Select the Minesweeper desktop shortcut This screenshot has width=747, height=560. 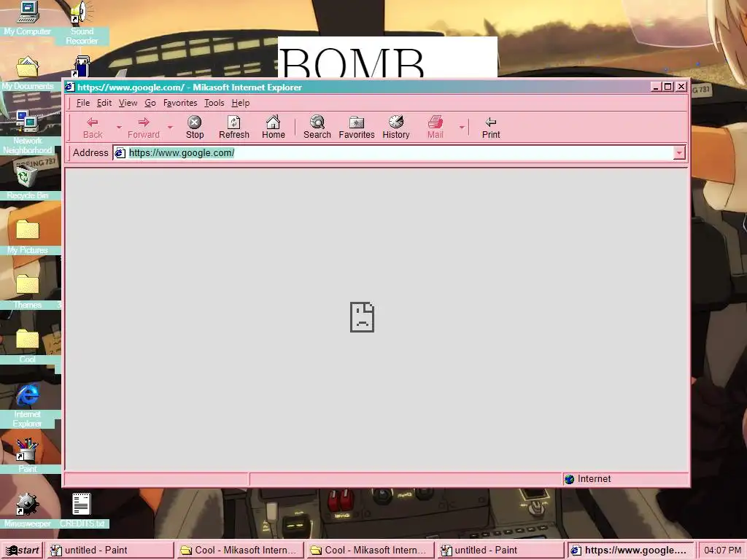[x=27, y=511]
